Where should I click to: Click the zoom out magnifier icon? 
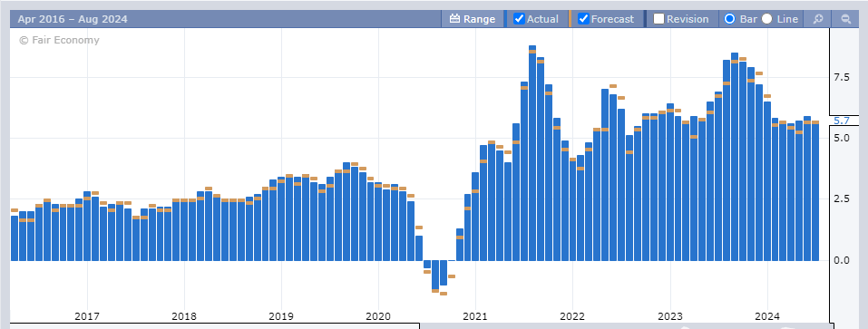pos(846,19)
